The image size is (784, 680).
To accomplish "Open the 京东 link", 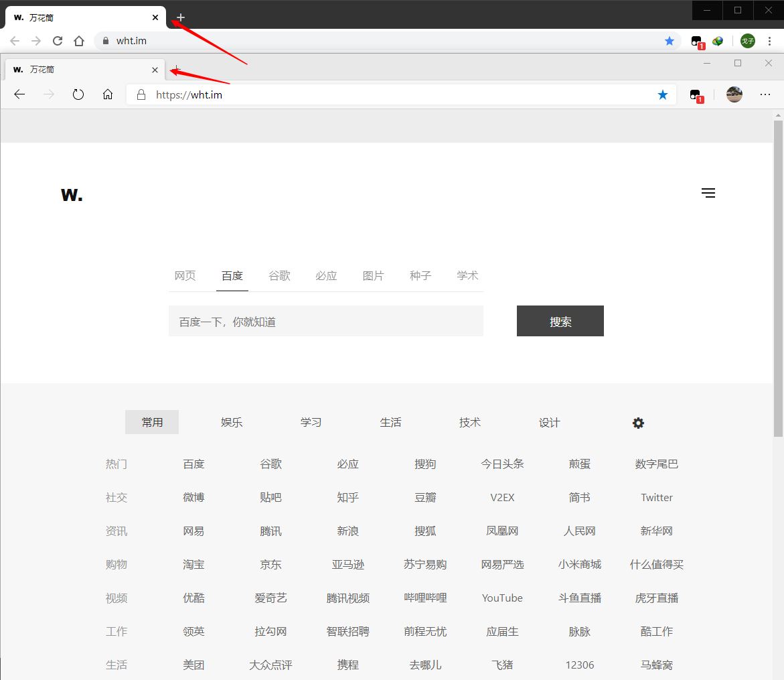I will point(271,564).
